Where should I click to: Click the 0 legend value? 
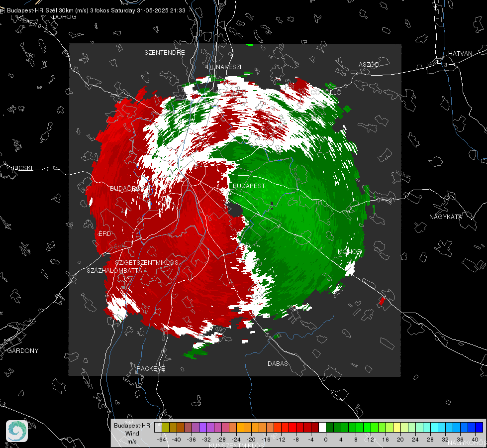(x=326, y=440)
